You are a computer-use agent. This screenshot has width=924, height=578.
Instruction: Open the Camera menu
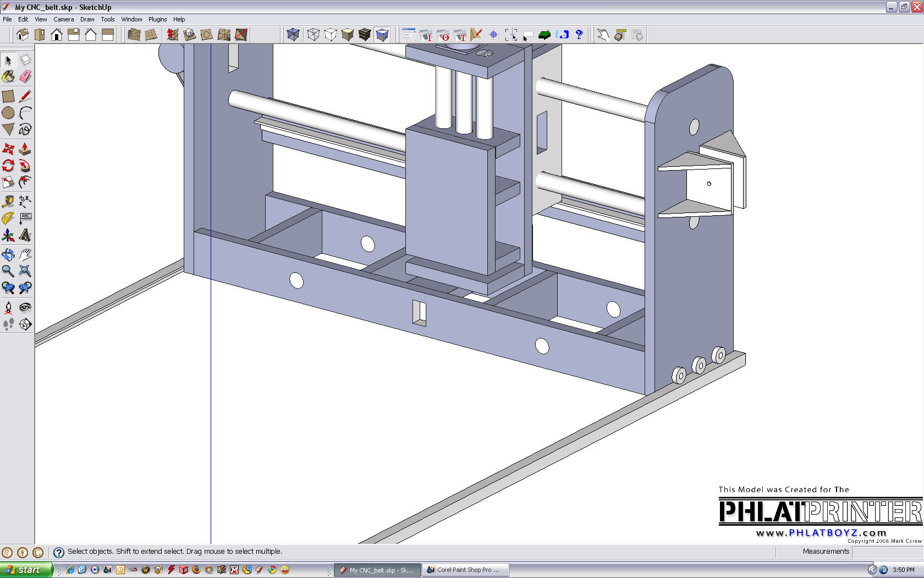(63, 19)
